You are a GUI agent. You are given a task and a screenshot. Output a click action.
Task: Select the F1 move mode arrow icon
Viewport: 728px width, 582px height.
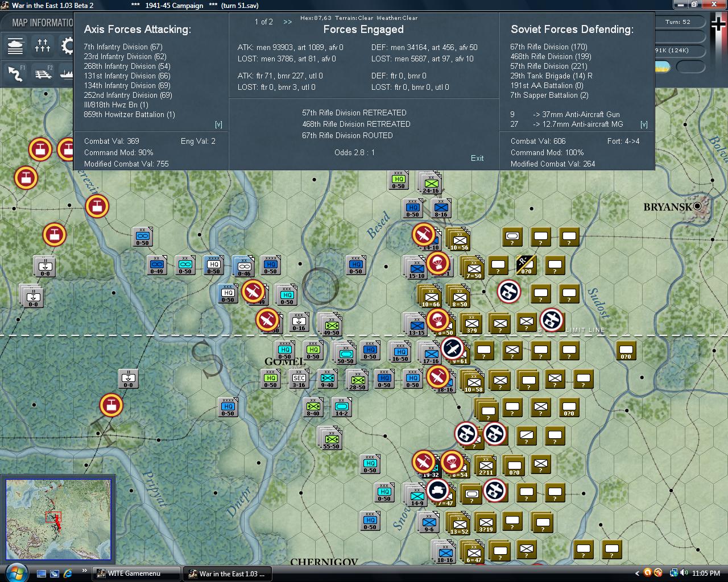pos(15,73)
